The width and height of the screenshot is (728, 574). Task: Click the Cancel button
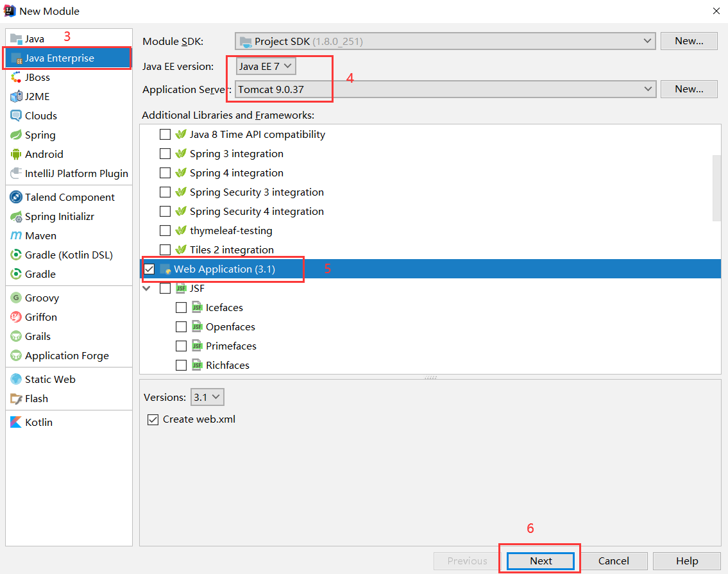click(613, 561)
